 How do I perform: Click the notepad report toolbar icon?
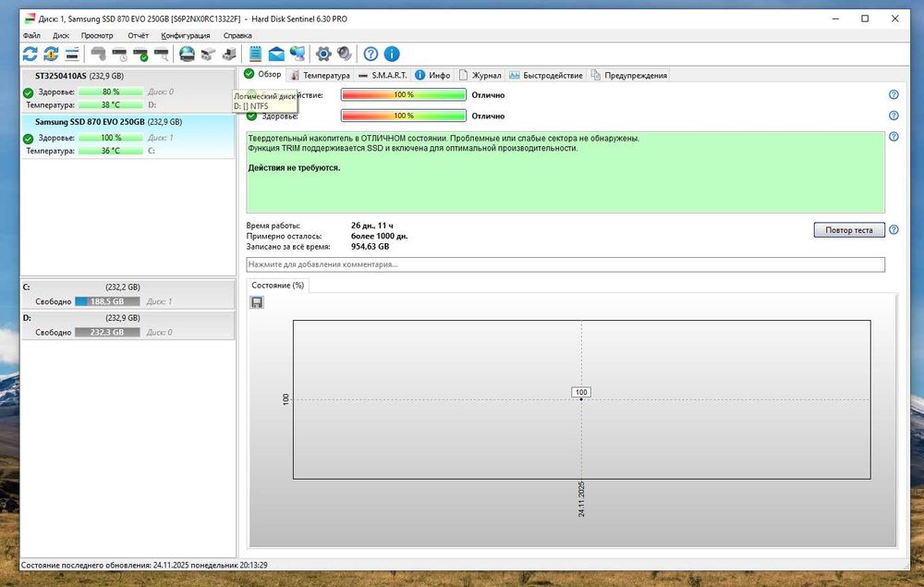(255, 55)
